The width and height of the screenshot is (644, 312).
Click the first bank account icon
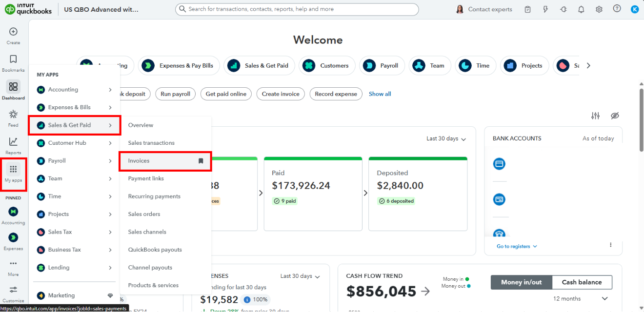pos(499,164)
